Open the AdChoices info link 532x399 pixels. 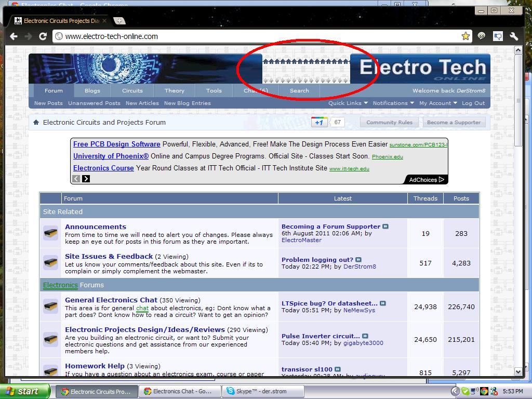[x=426, y=179]
